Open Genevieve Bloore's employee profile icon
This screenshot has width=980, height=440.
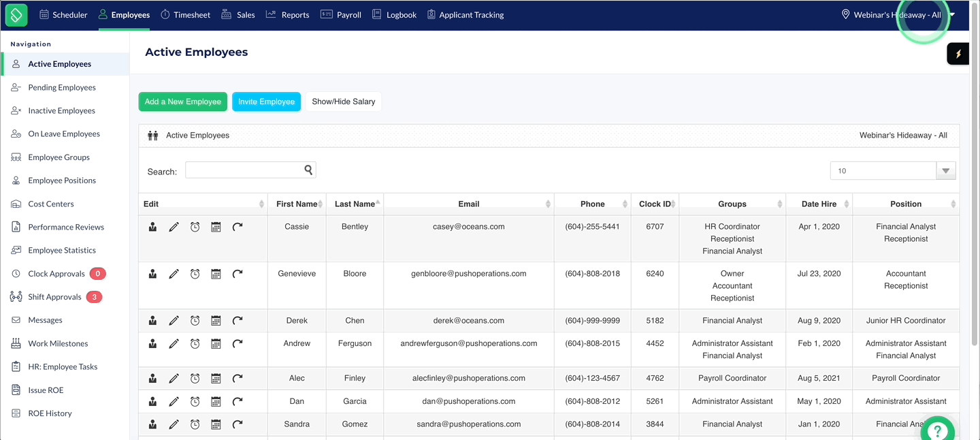click(152, 274)
